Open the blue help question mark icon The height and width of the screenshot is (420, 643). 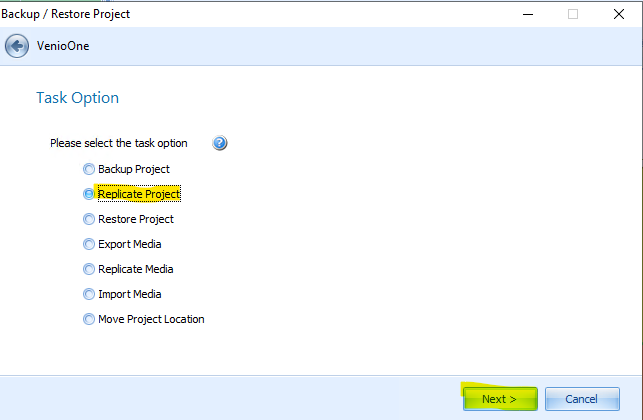coord(219,143)
